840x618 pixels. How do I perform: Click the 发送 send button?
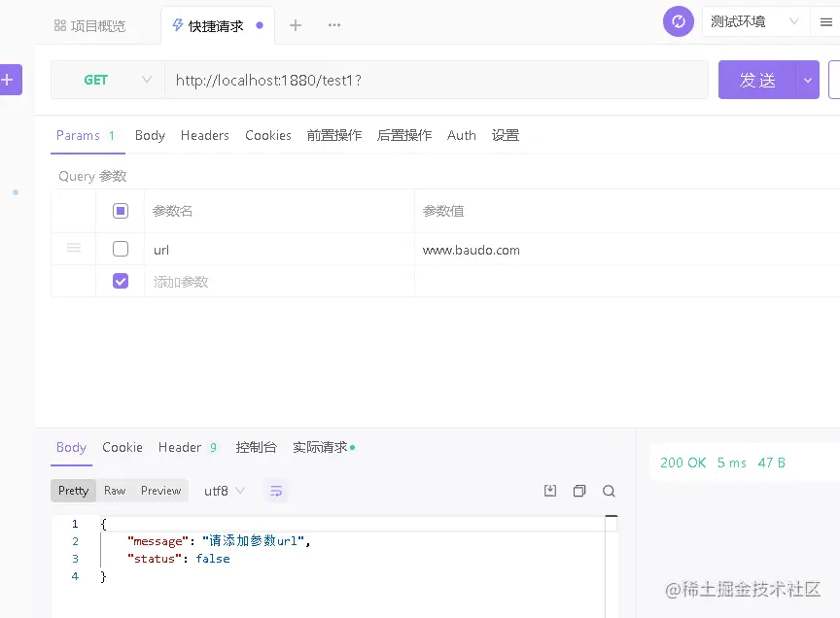[x=757, y=80]
